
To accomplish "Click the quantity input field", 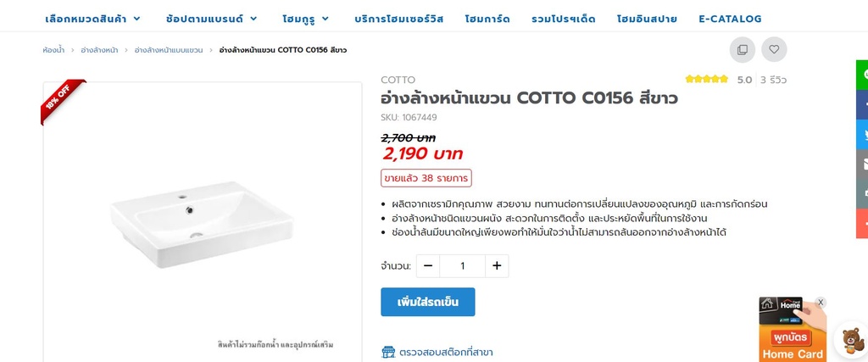I will [x=462, y=266].
